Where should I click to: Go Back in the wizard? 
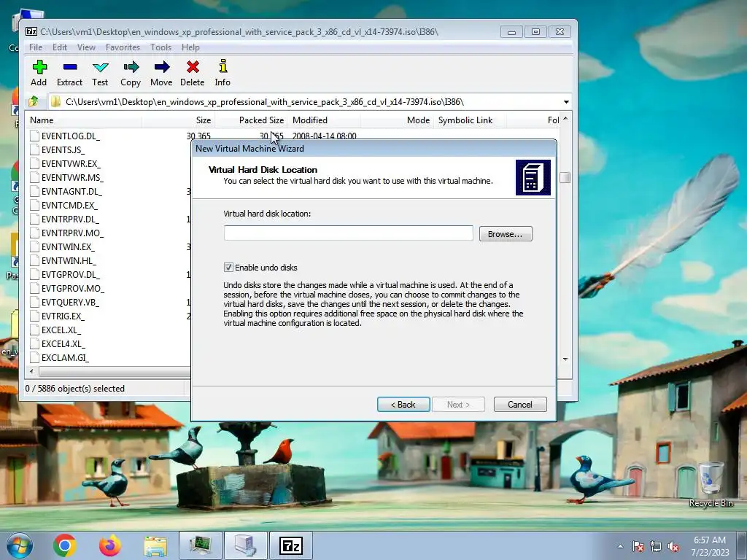click(403, 404)
